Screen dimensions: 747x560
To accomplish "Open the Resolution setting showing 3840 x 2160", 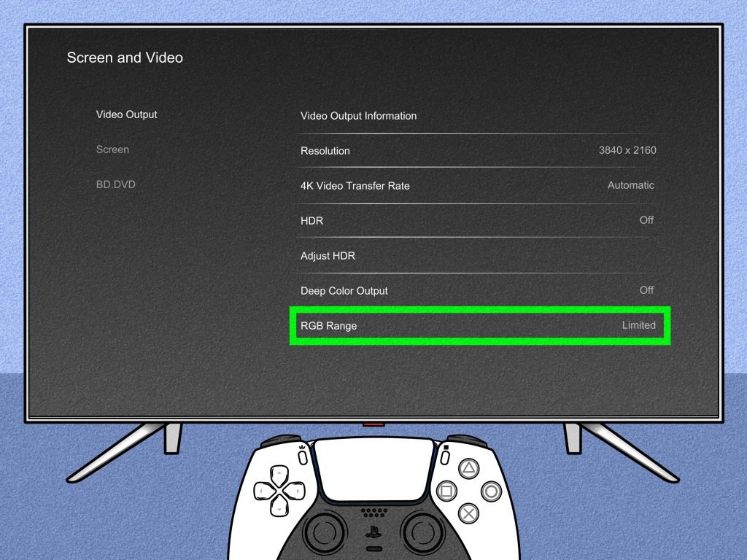I will [x=477, y=151].
